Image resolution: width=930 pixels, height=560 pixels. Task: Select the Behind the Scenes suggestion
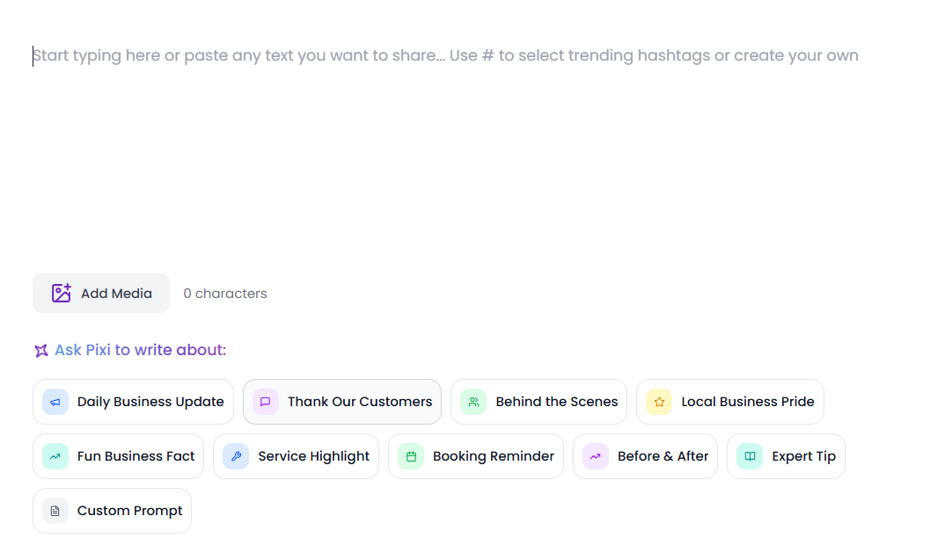point(556,402)
